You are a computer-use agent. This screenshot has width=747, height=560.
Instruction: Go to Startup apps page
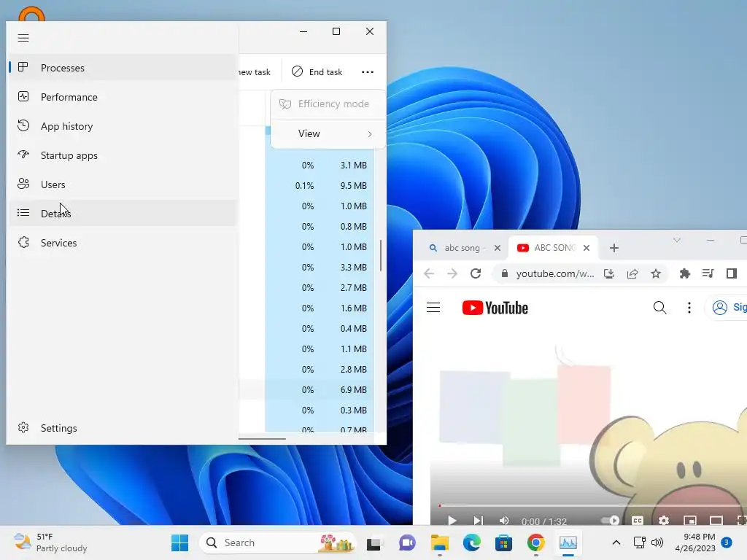pyautogui.click(x=123, y=155)
